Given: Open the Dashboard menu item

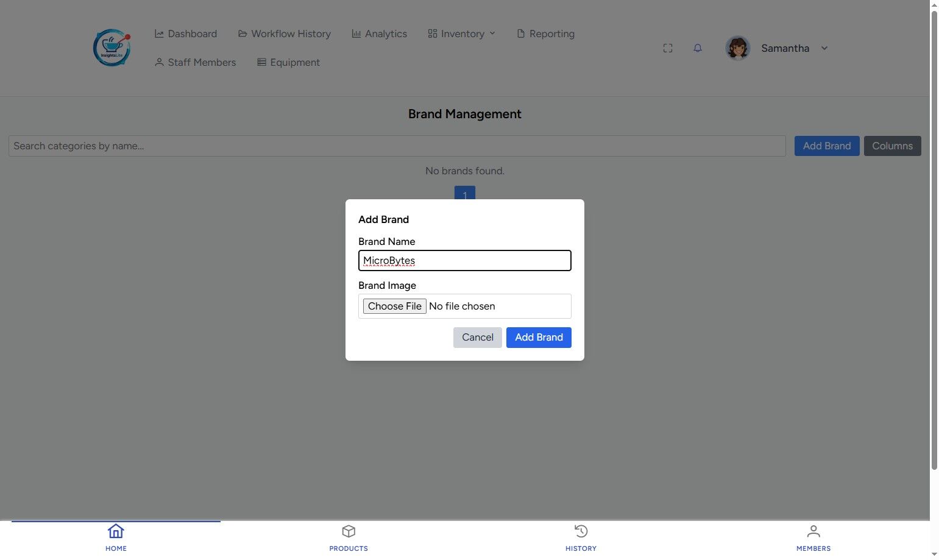Looking at the screenshot, I should pos(186,34).
